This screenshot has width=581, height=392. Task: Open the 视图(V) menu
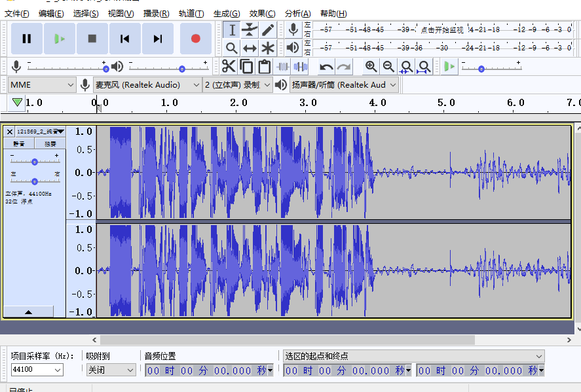point(121,14)
